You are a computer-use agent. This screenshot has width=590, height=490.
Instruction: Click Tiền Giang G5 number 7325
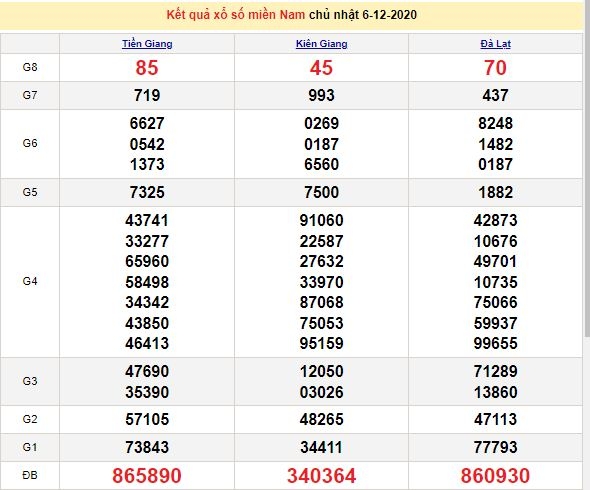click(x=147, y=192)
